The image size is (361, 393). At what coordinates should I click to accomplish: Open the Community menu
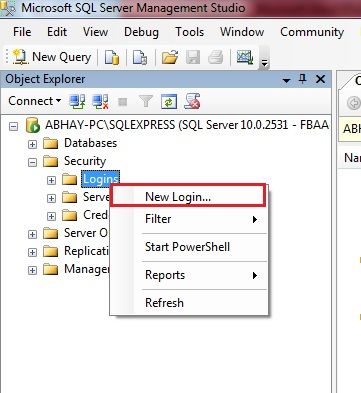[x=312, y=32]
